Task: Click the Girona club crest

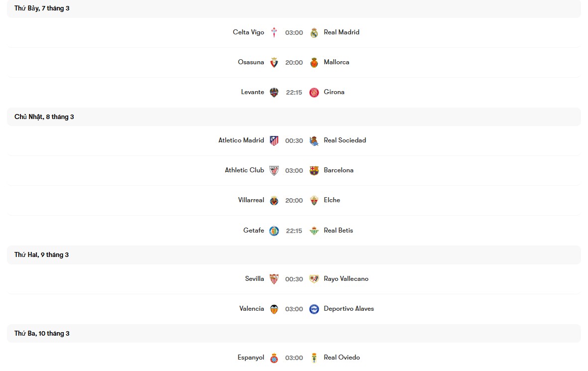Action: click(314, 93)
